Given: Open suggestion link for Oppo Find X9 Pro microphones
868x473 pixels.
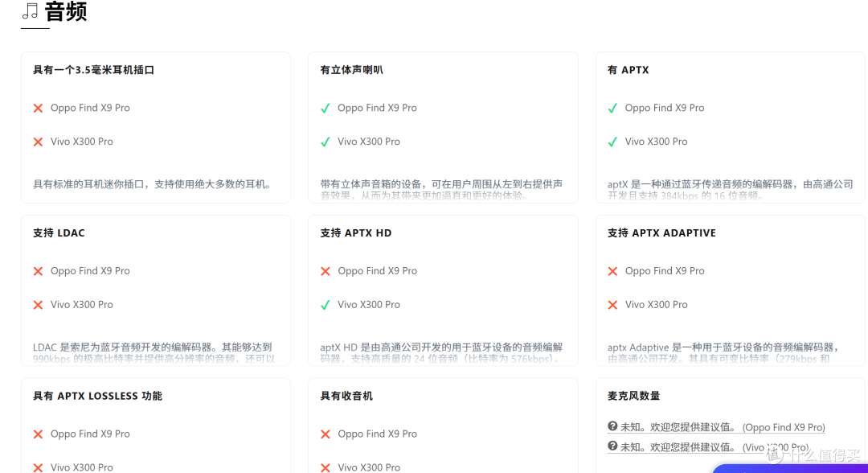Looking at the screenshot, I should 716,427.
